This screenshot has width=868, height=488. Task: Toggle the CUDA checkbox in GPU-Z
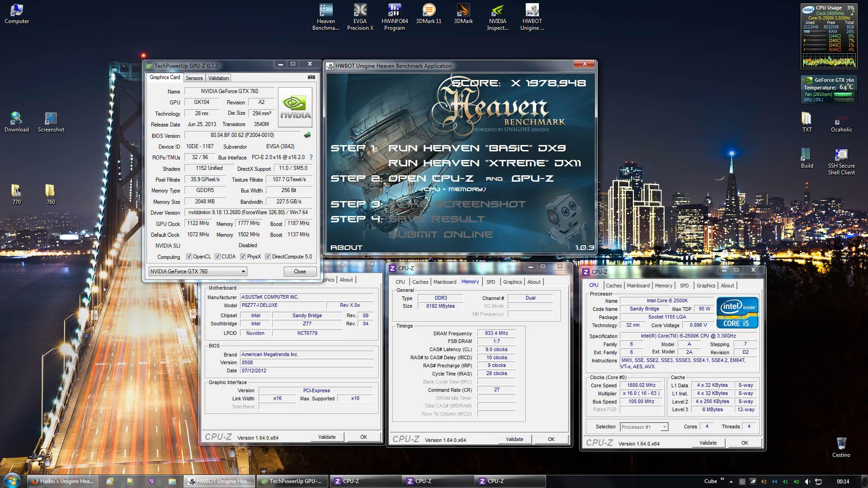(x=217, y=257)
